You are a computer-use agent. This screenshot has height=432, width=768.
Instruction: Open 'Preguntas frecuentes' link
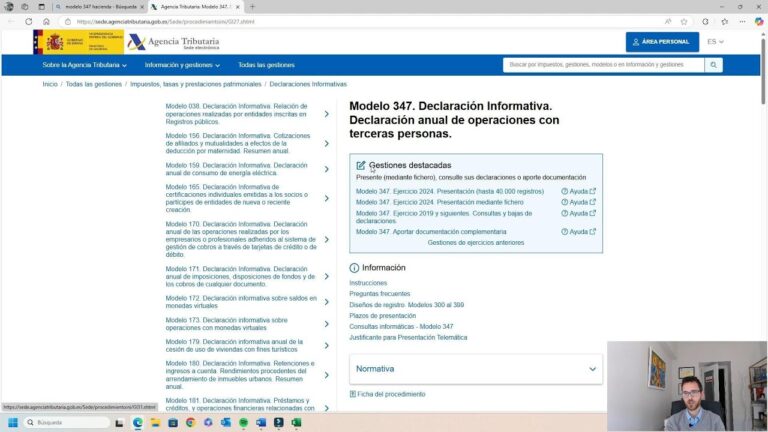click(x=380, y=294)
